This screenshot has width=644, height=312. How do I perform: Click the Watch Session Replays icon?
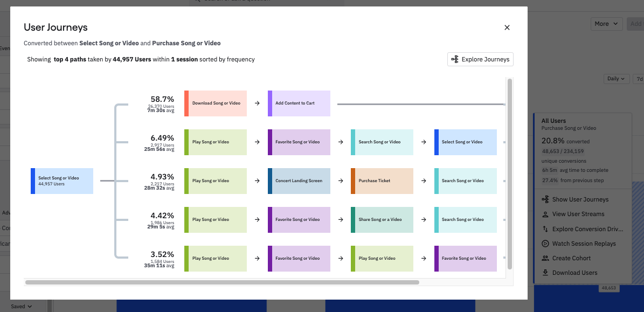click(545, 244)
